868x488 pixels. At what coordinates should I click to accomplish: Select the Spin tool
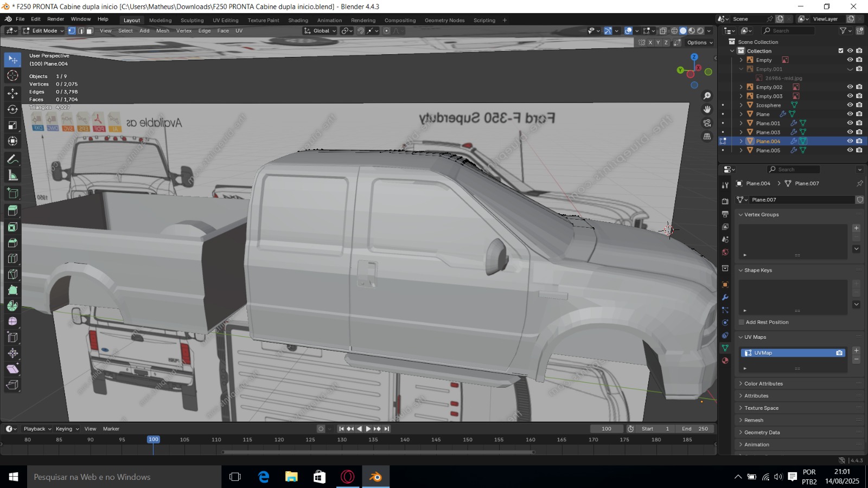12,306
